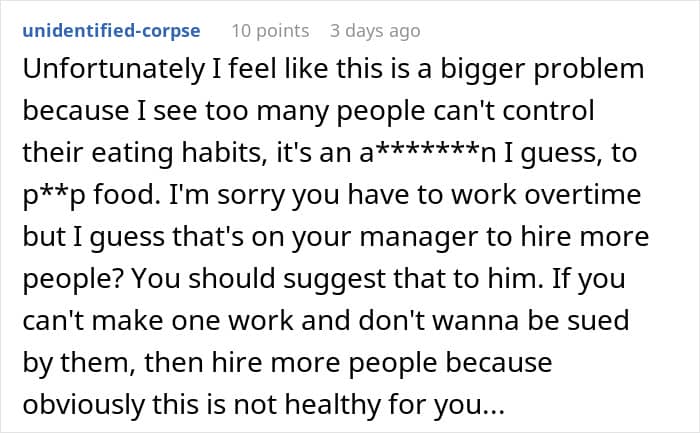Click the 3 days ago timestamp
700x433 pixels.
(x=375, y=31)
